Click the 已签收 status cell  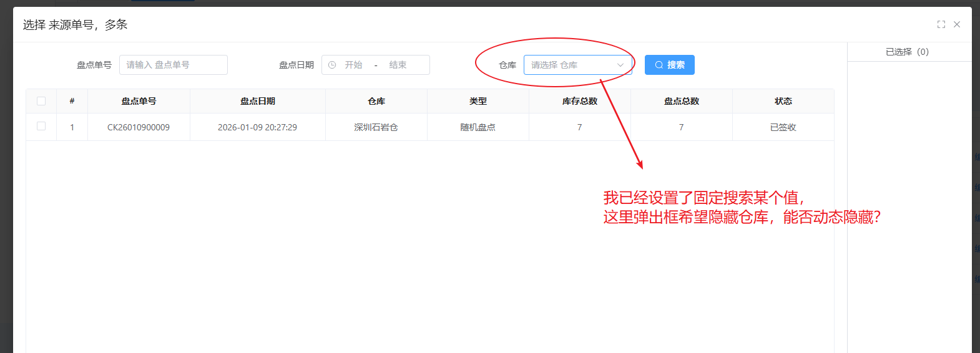[783, 127]
